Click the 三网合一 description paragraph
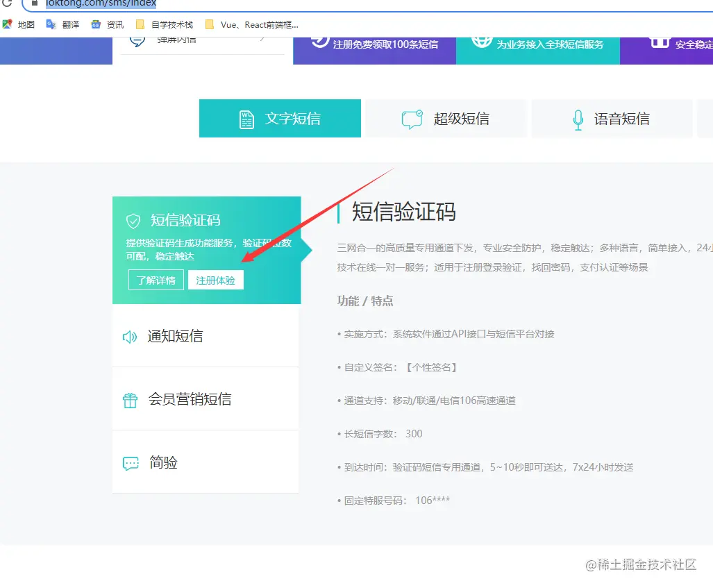 pos(525,258)
